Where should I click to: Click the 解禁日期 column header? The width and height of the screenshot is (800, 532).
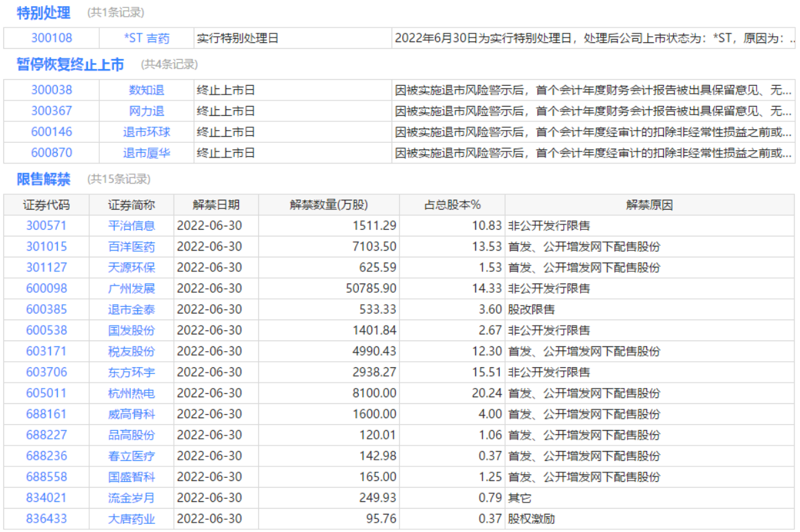217,205
